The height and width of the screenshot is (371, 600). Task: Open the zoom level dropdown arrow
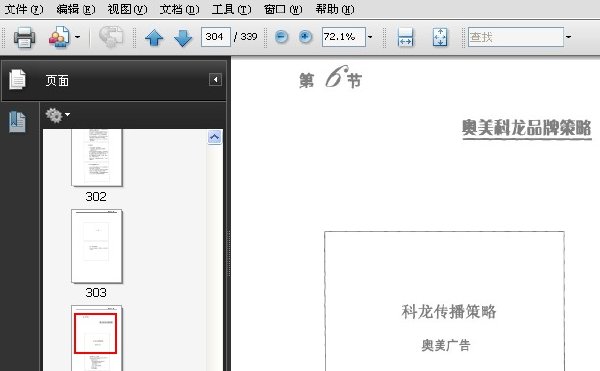point(370,37)
